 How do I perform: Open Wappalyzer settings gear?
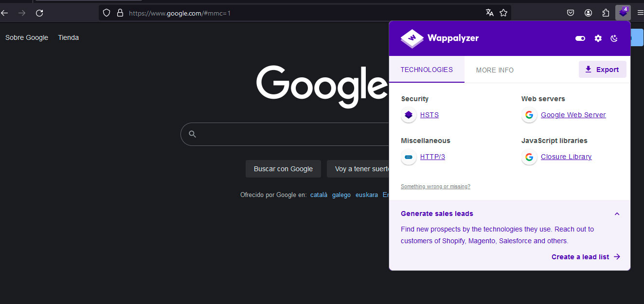point(598,38)
